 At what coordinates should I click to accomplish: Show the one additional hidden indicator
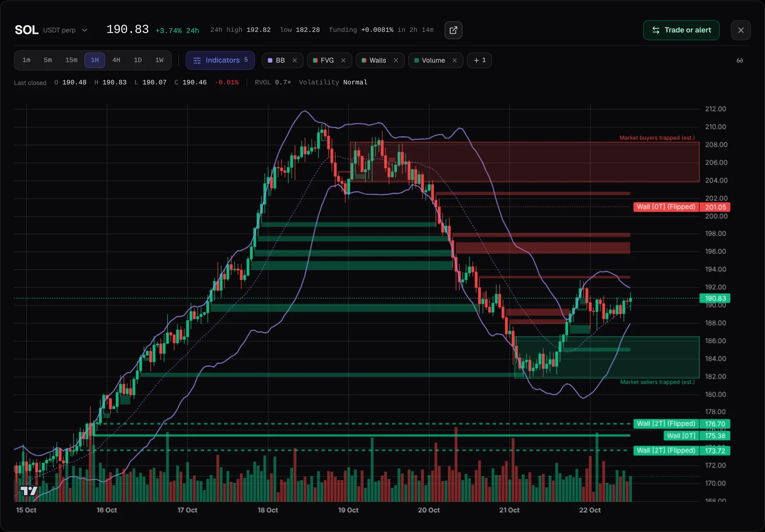[480, 60]
